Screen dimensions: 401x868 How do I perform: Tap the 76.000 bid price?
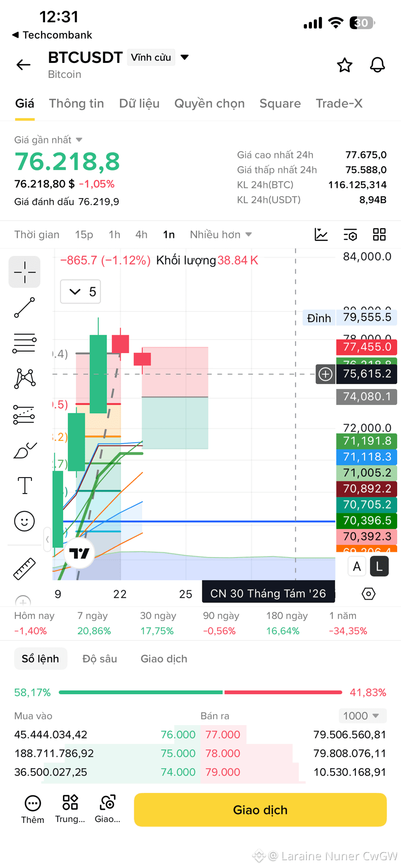[178, 735]
